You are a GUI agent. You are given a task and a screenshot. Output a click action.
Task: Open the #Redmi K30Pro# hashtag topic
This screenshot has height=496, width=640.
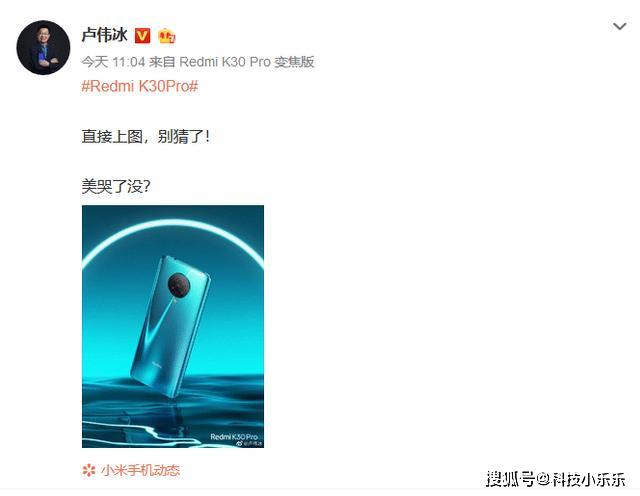[x=140, y=86]
